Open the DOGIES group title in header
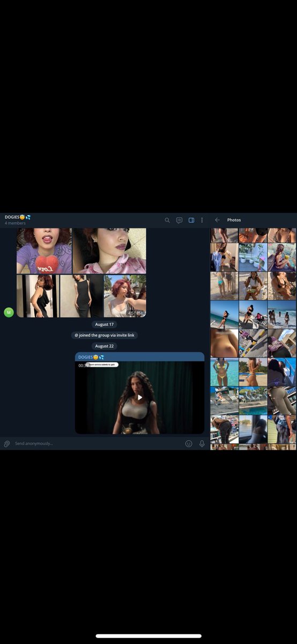297x644 pixels. pyautogui.click(x=18, y=217)
